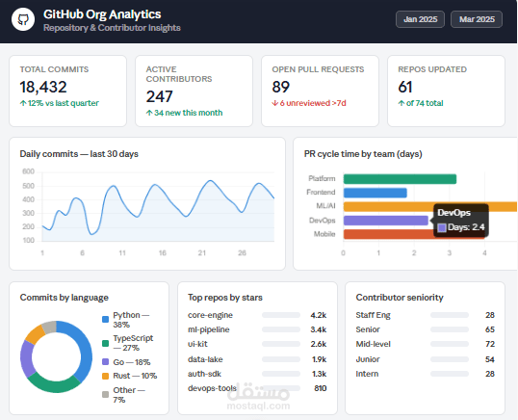Select the core-engine repo row
518x420 pixels.
[x=257, y=315]
